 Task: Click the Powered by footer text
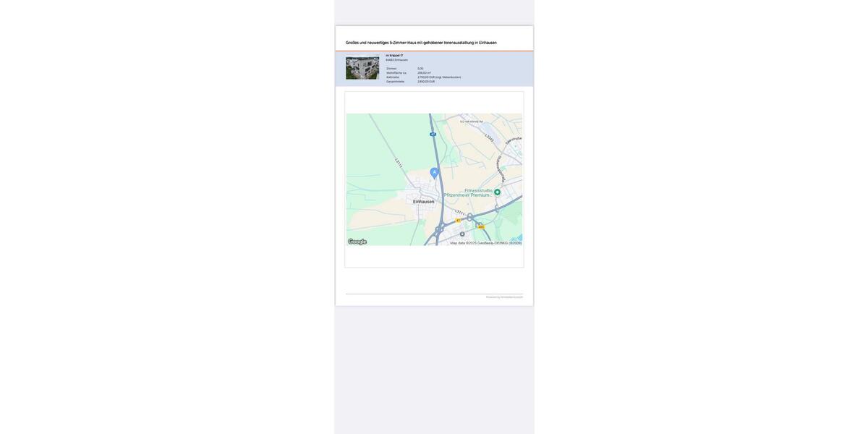coord(504,297)
